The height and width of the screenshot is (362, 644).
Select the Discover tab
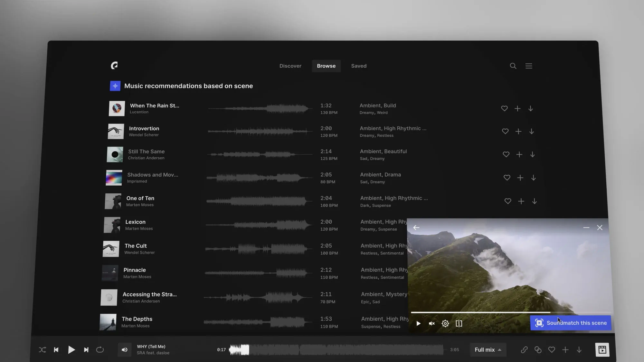[290, 65]
